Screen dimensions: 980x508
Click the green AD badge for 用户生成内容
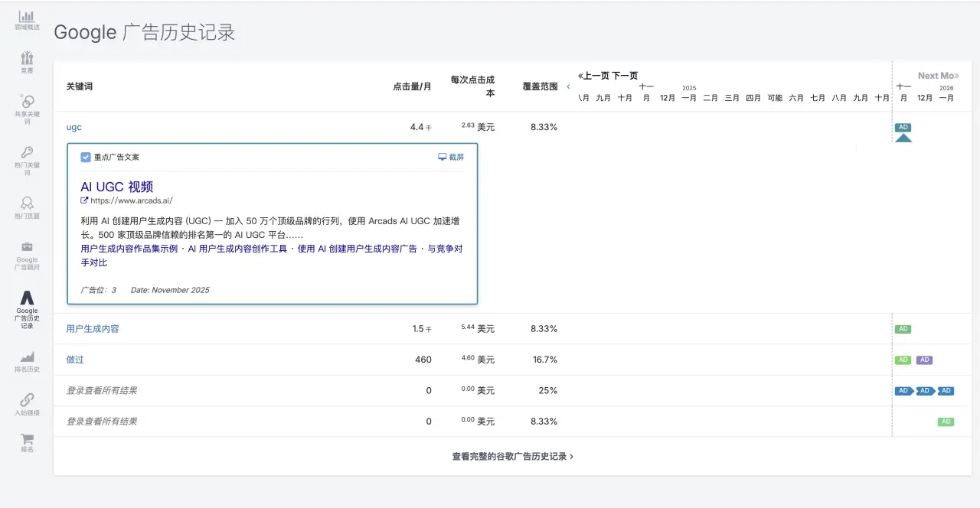point(903,329)
